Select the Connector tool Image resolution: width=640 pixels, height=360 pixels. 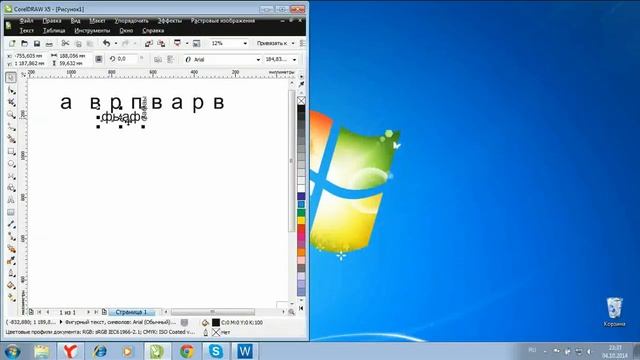click(x=11, y=237)
